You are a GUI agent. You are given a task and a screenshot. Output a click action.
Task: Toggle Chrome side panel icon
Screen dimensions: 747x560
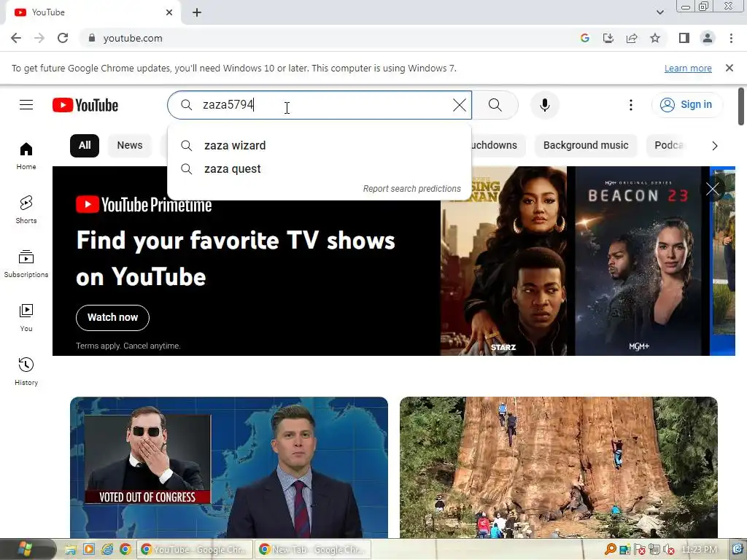click(684, 38)
